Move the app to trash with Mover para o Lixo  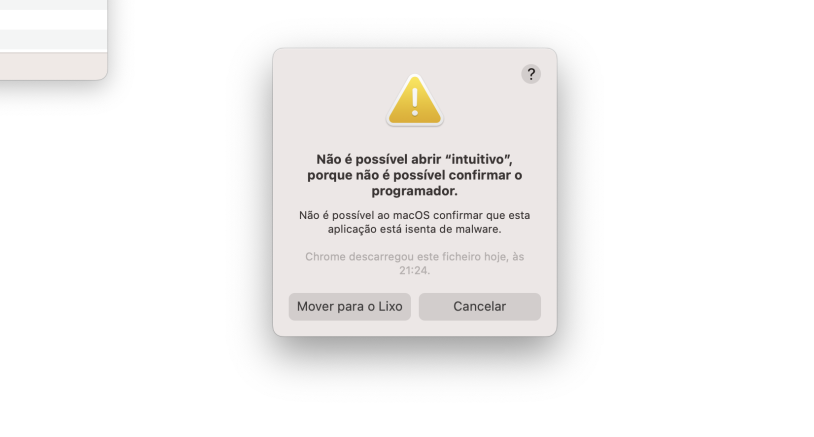click(x=349, y=306)
